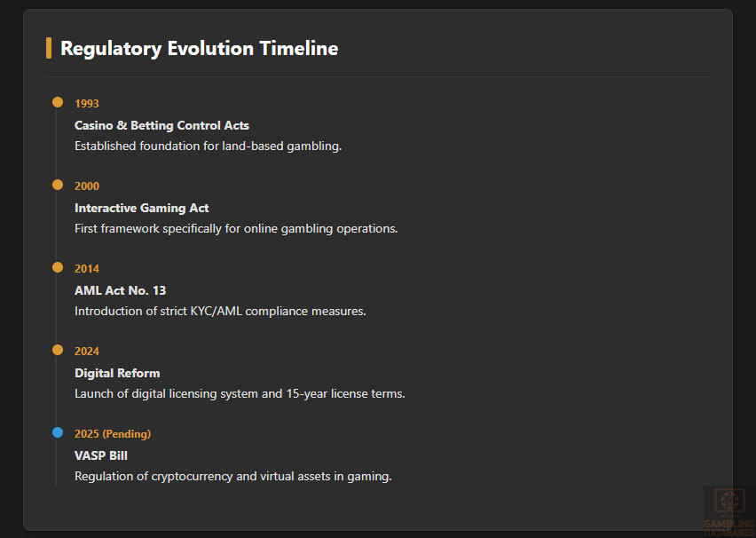756x538 pixels.
Task: Click the blue 2025 pending marker dot
Action: (x=58, y=432)
